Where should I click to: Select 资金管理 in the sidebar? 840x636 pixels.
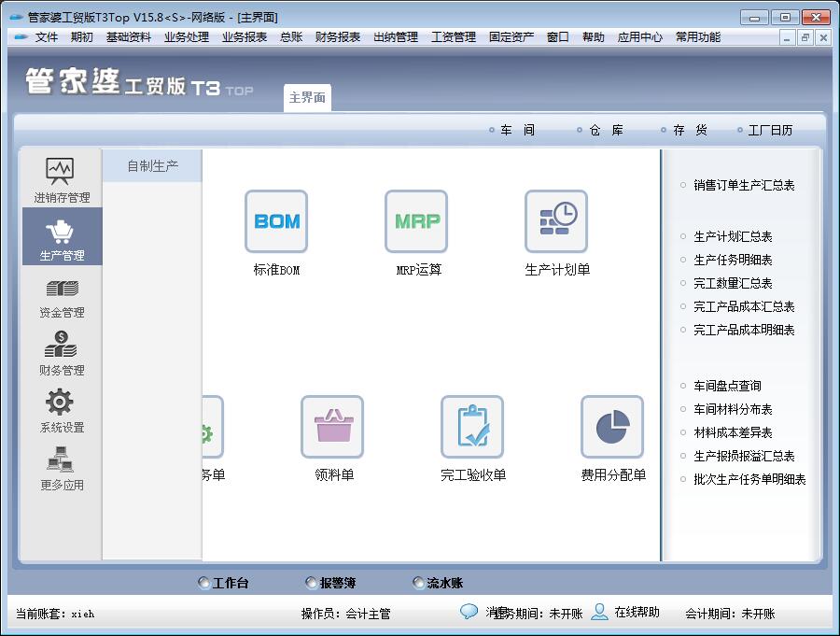pos(62,296)
